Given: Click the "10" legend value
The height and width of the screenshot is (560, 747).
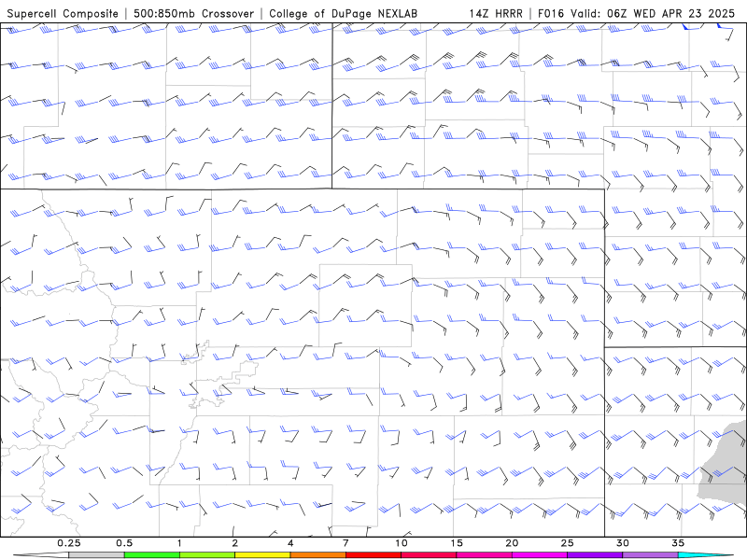Looking at the screenshot, I should pos(402,543).
